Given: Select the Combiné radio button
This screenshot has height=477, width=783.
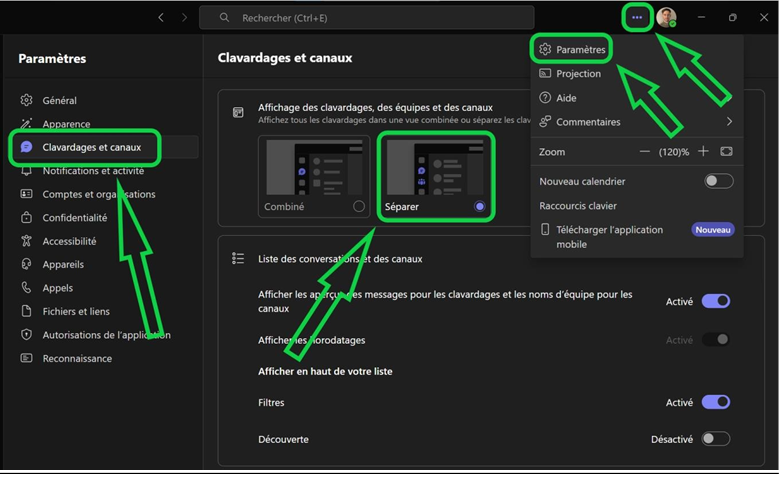Looking at the screenshot, I should 359,206.
